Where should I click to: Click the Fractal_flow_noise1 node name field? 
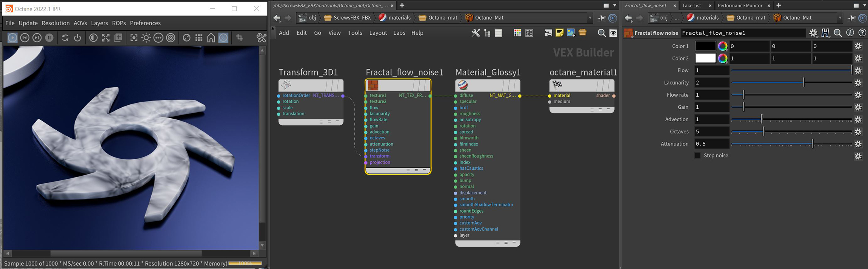pyautogui.click(x=742, y=33)
